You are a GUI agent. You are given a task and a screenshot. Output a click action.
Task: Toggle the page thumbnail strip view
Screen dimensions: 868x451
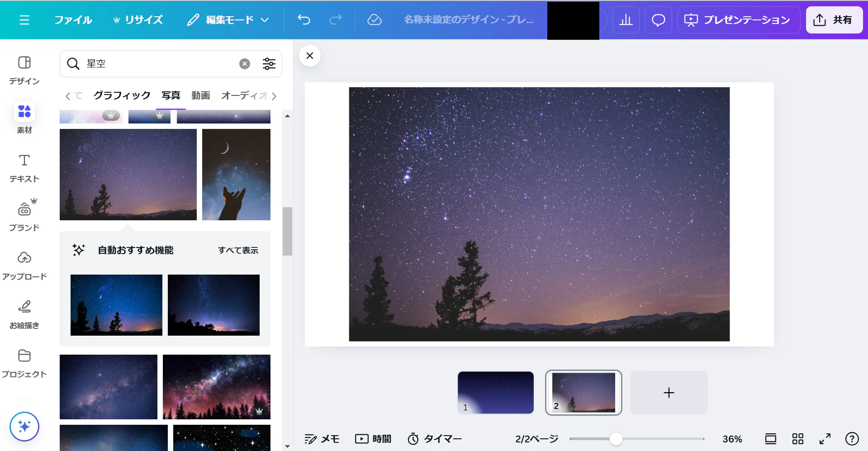tap(771, 439)
